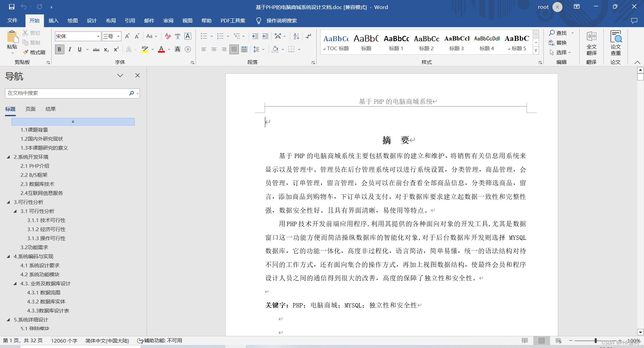Switch navigation to 页面 (Pages) tab
This screenshot has width=644, height=348.
pyautogui.click(x=31, y=109)
